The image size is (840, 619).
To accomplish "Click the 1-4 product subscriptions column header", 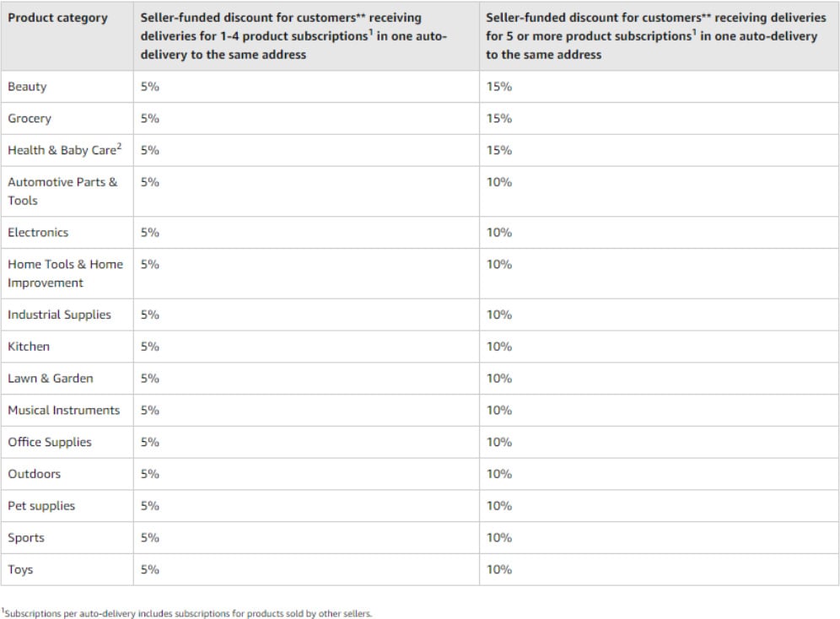I will point(293,35).
